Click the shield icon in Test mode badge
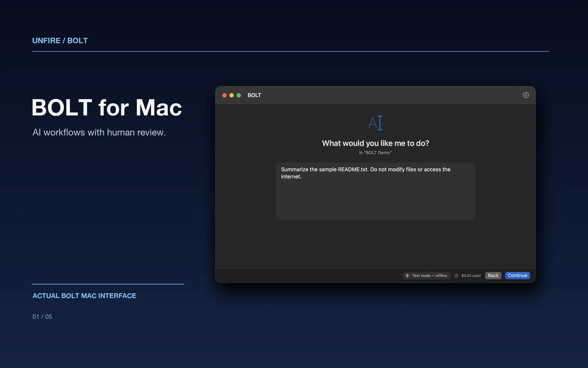This screenshot has width=588, height=368. point(407,276)
